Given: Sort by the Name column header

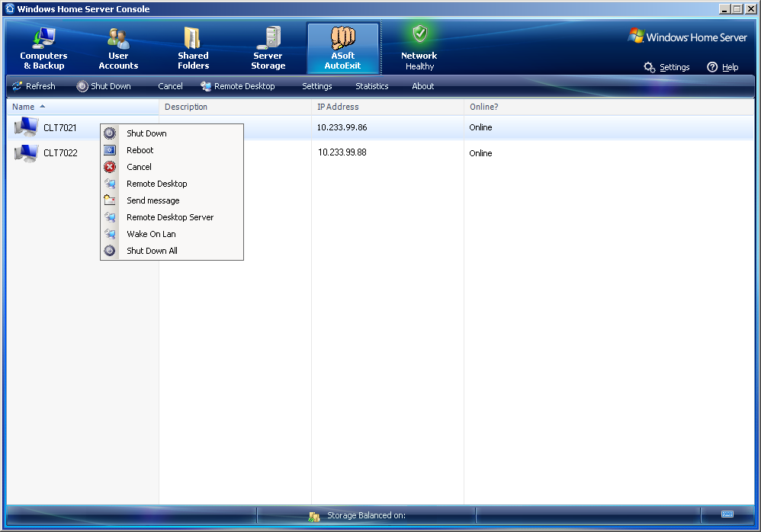Looking at the screenshot, I should point(82,107).
